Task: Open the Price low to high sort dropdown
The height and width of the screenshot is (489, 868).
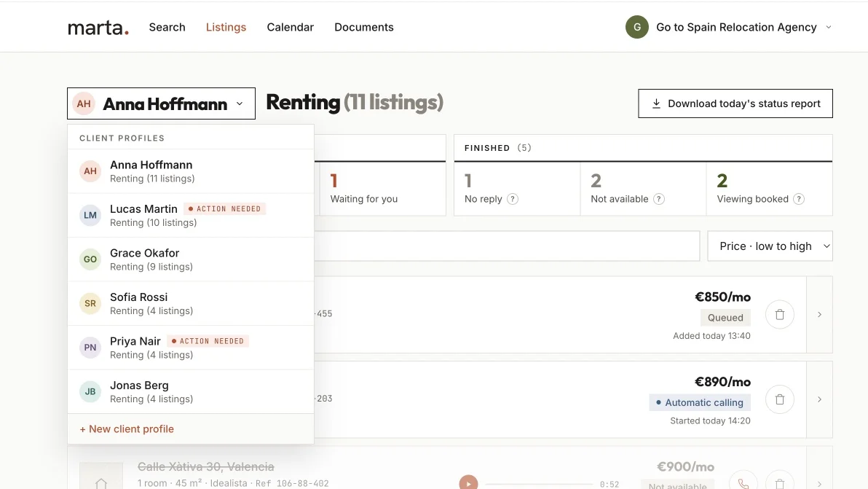Action: point(770,246)
